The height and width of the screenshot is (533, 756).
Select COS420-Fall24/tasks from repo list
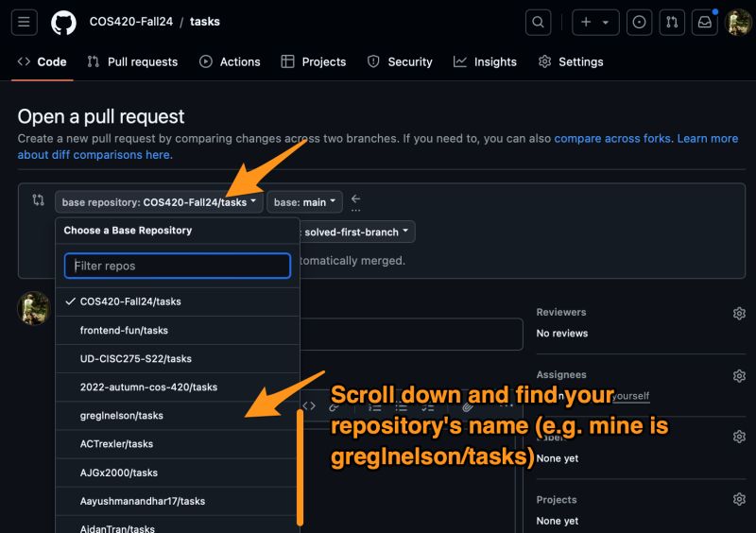178,301
